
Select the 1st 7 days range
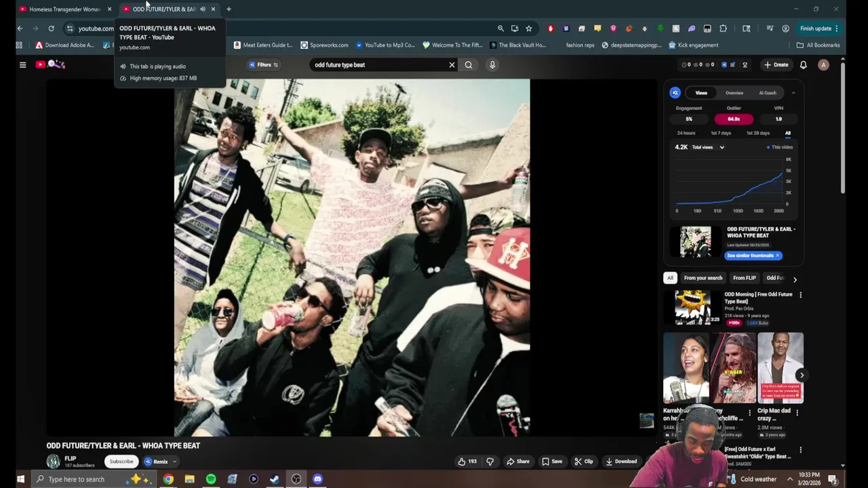click(721, 134)
